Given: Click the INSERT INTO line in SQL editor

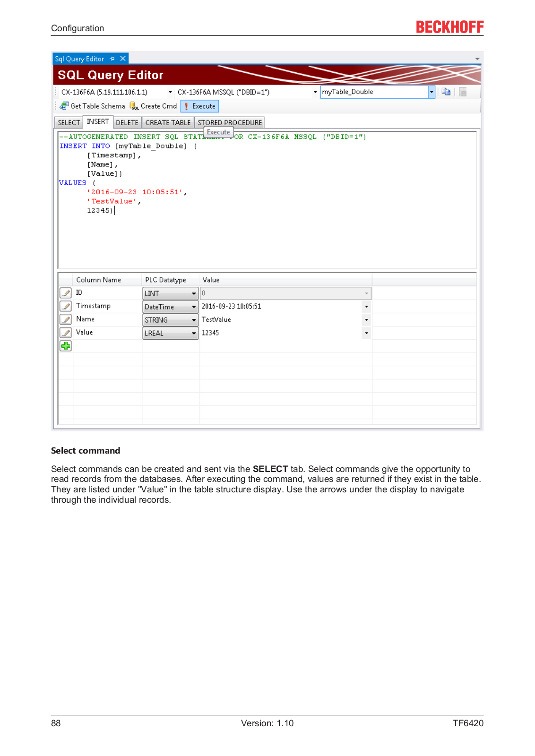Looking at the screenshot, I should (x=128, y=146).
